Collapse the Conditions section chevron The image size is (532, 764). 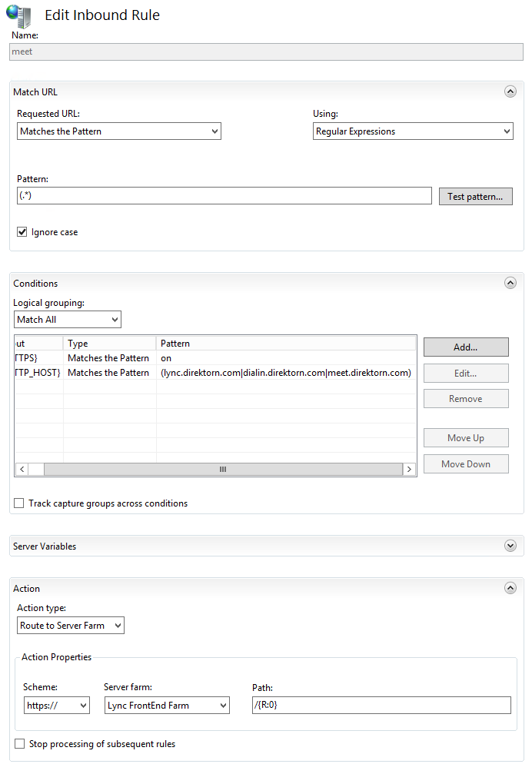[510, 283]
